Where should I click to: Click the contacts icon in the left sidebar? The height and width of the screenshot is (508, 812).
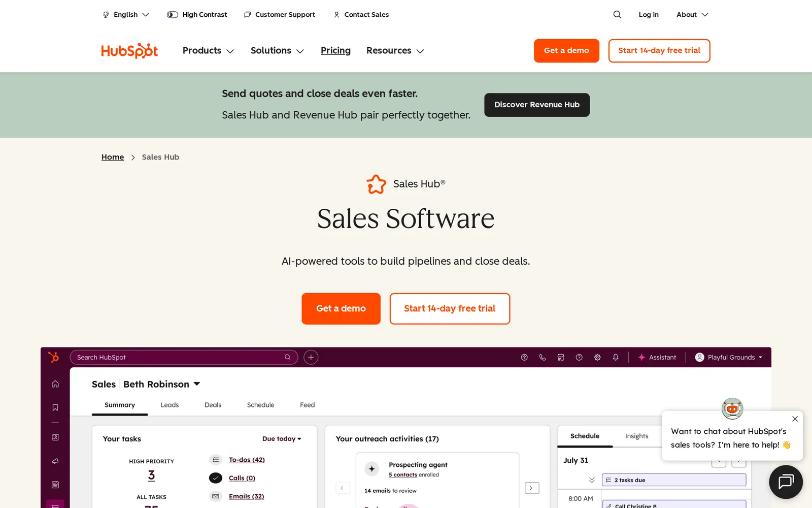tap(55, 437)
